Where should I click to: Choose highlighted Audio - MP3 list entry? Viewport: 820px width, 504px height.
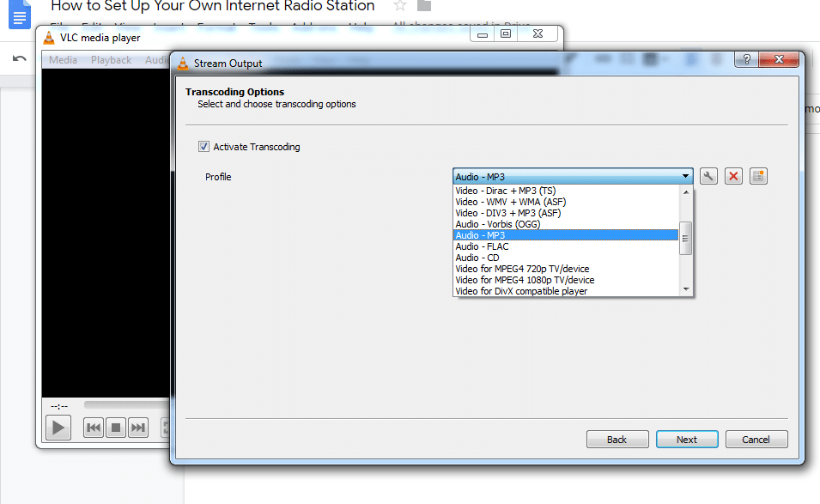coord(565,235)
